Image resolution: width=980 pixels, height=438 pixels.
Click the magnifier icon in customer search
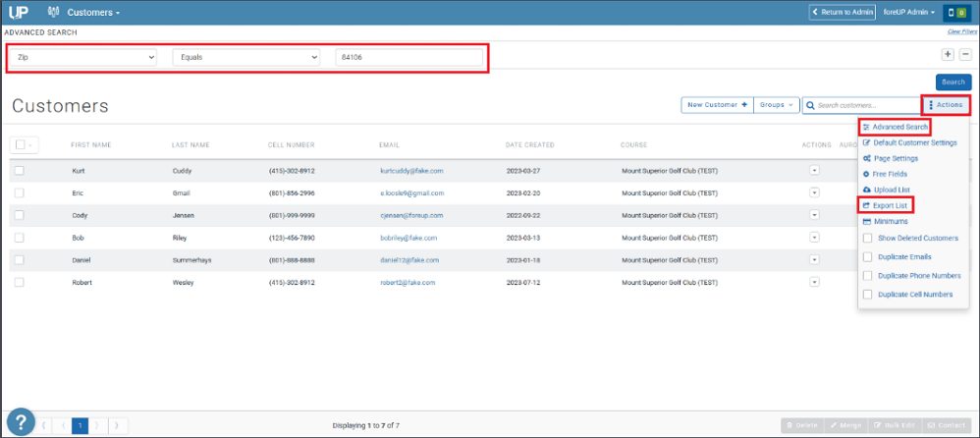click(x=811, y=106)
